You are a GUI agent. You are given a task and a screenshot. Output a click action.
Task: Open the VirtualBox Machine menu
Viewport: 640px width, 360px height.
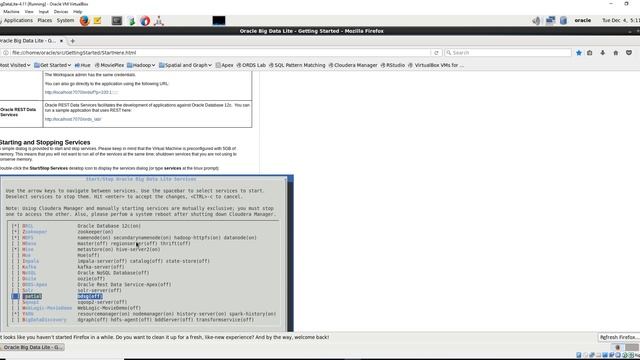[11, 12]
